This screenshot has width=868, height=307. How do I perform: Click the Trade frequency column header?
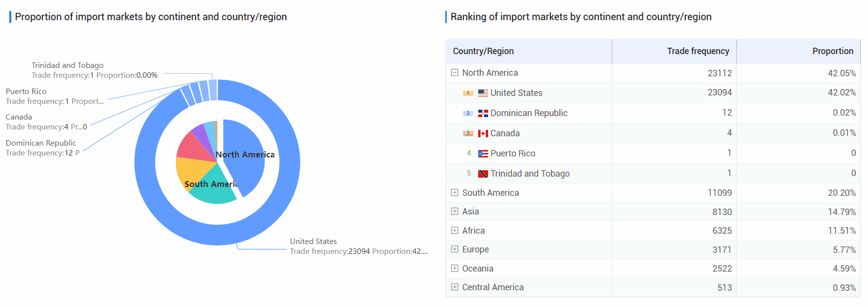(697, 51)
